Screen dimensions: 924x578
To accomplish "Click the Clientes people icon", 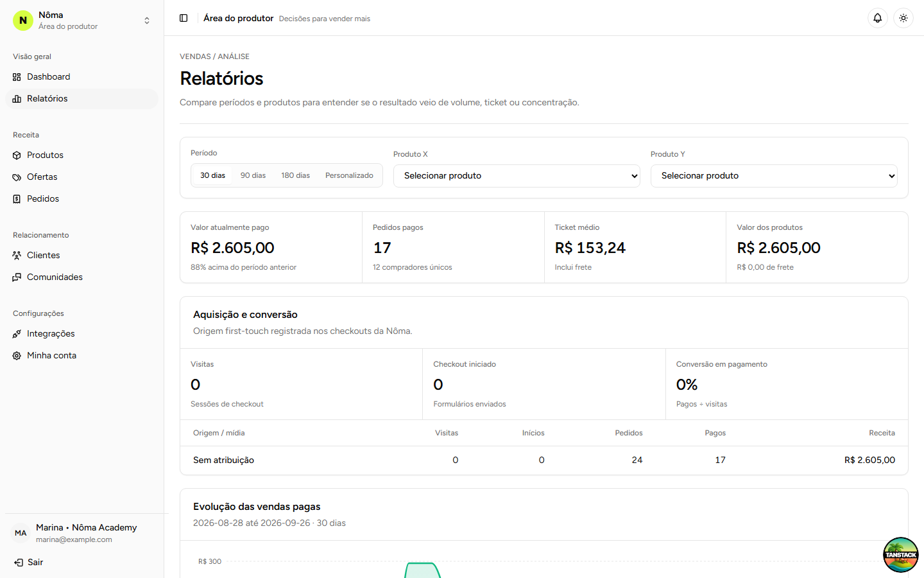I will tap(17, 256).
